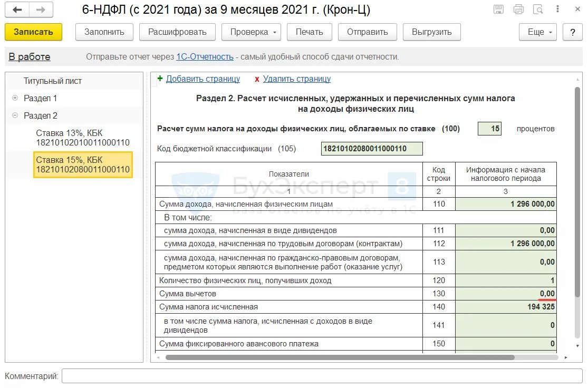Click the Расшифровать button
The height and width of the screenshot is (388, 588).
[177, 32]
